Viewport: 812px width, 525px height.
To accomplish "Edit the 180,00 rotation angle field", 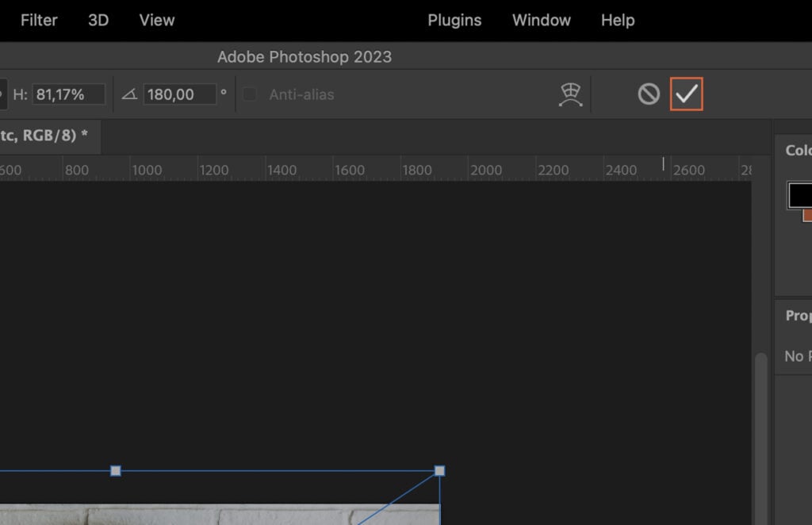I will click(180, 94).
